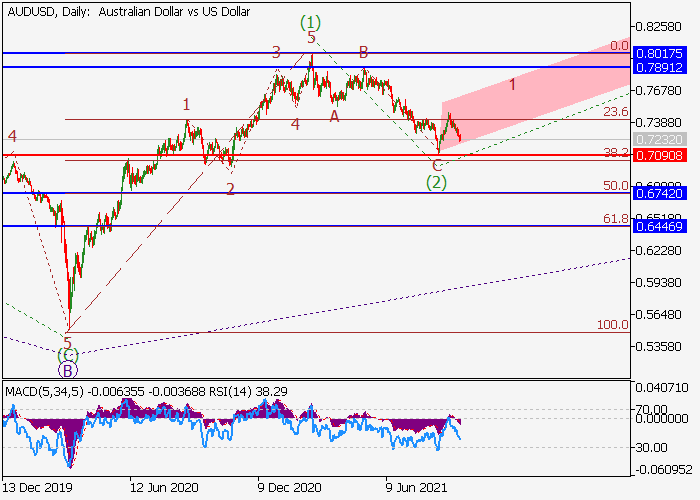
Task: Click the 1 label inside the pink channel
Action: 512,84
